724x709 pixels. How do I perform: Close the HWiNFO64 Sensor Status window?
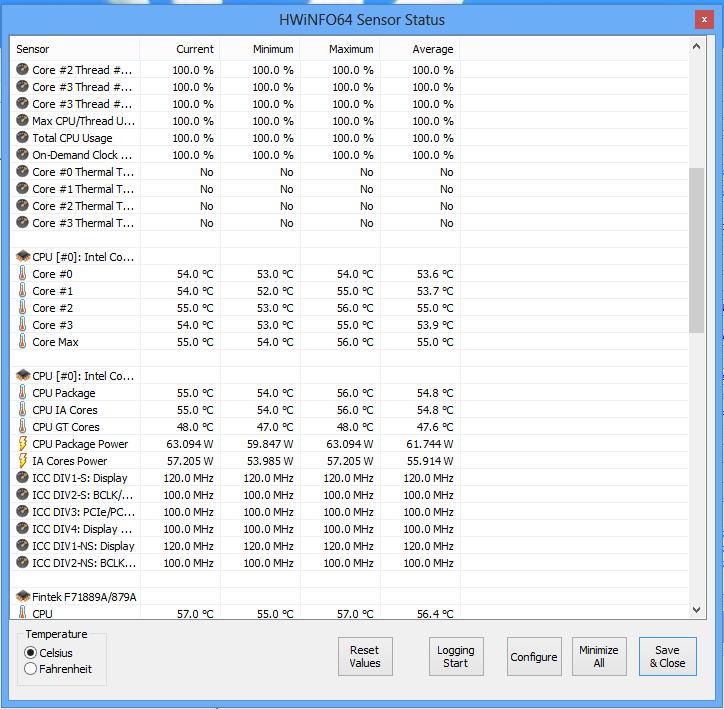[x=704, y=19]
